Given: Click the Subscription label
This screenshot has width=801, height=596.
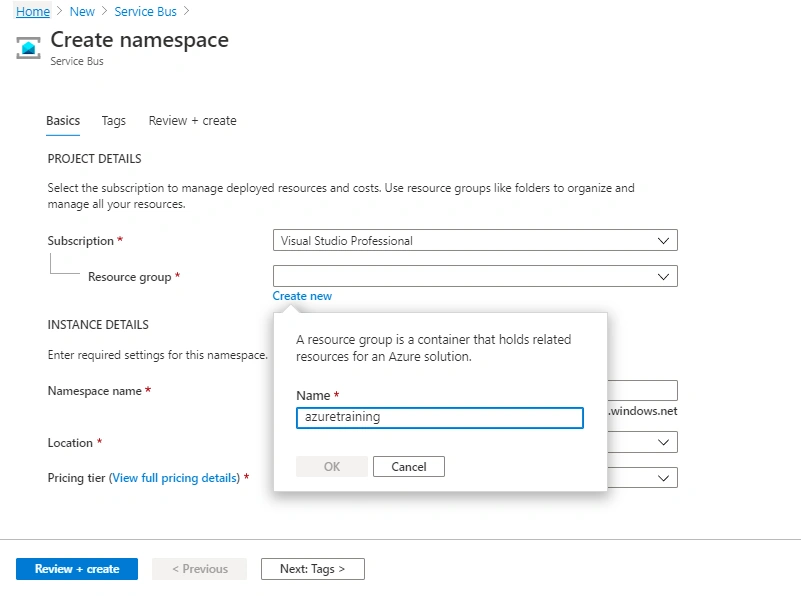Looking at the screenshot, I should (x=81, y=241).
